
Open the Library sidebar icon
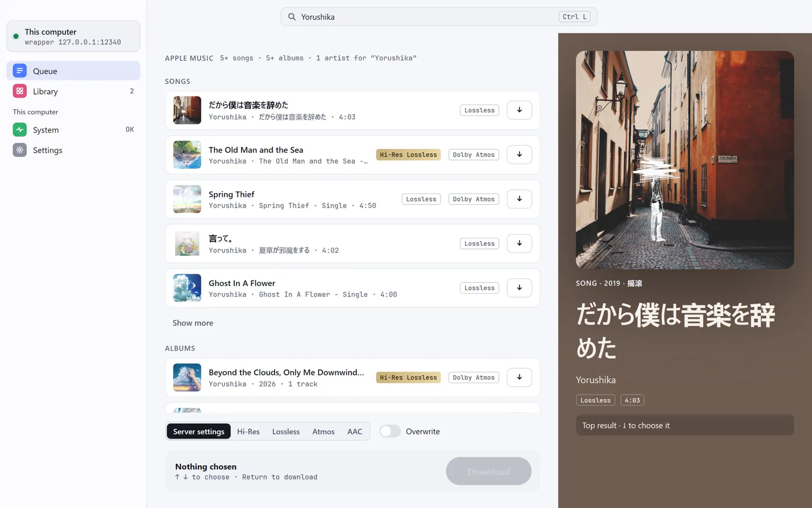[20, 91]
